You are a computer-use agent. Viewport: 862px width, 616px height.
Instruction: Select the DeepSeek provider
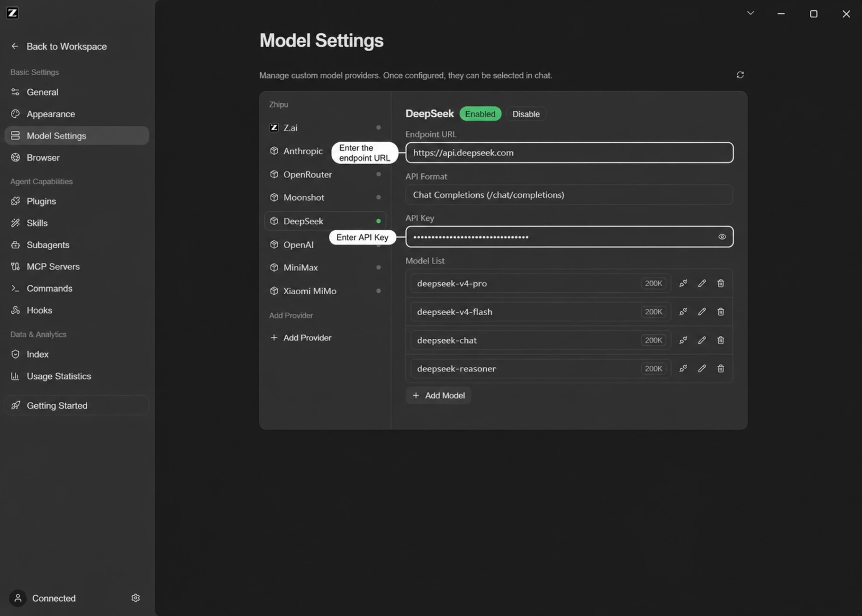click(x=325, y=221)
